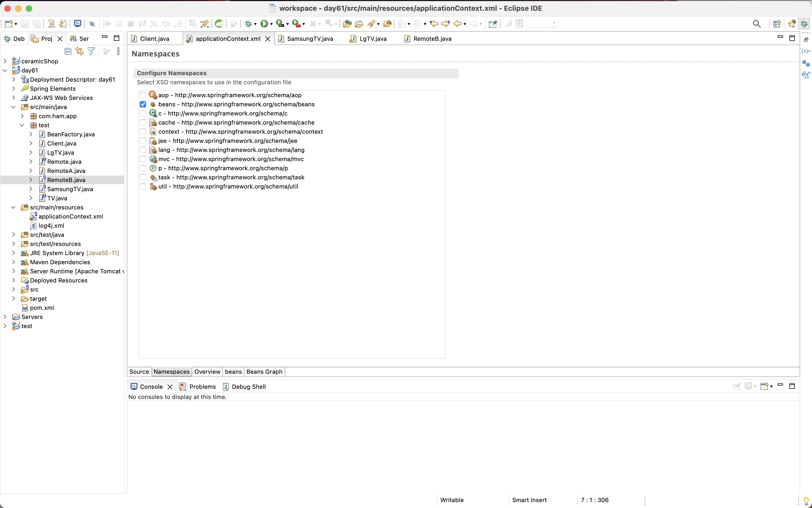Collapse the src/main/resources folder
812x508 pixels.
tap(13, 207)
